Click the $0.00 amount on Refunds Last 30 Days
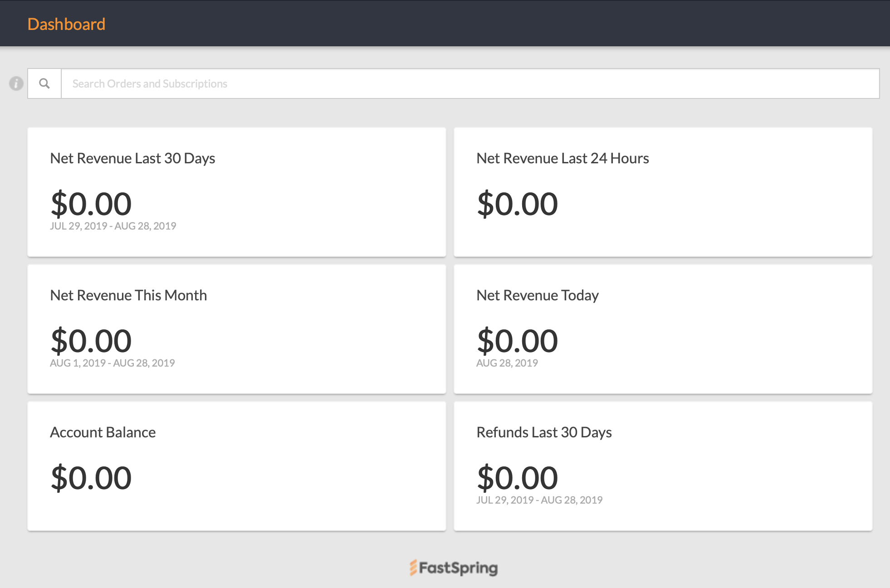 517,477
